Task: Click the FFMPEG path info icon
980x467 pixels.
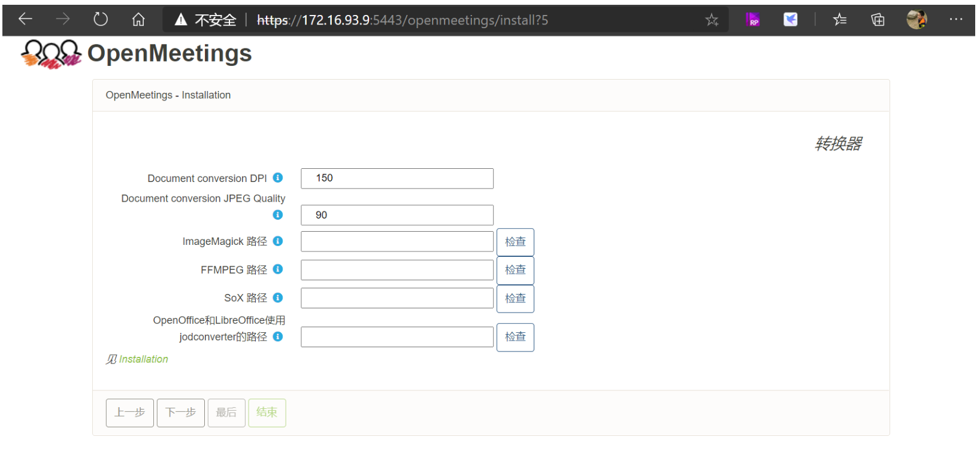Action: pyautogui.click(x=277, y=269)
